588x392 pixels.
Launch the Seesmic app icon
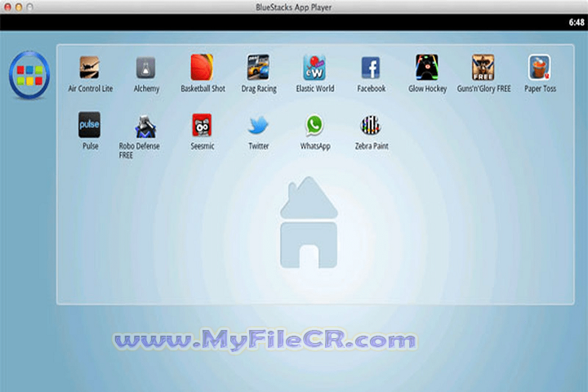(x=202, y=125)
